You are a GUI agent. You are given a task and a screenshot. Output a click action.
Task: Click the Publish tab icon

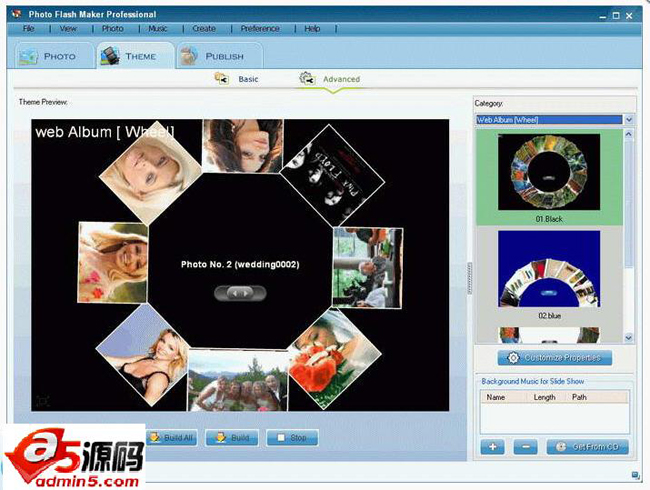tap(189, 56)
